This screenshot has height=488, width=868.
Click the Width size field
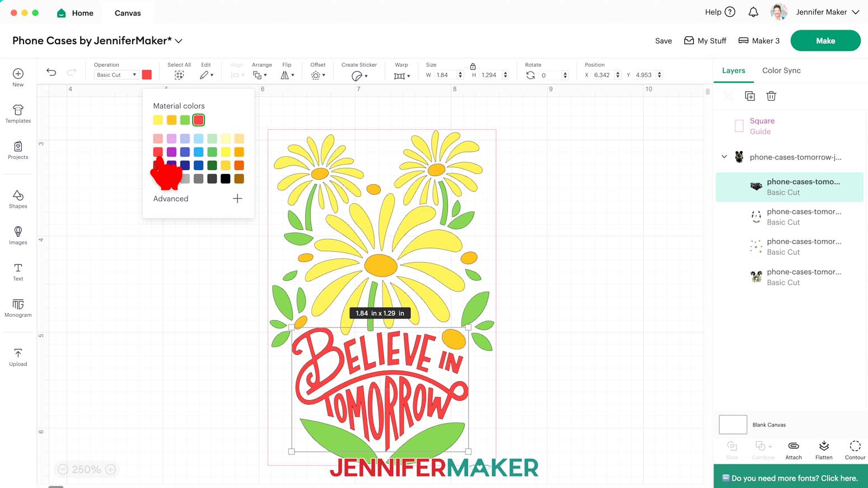tap(445, 75)
